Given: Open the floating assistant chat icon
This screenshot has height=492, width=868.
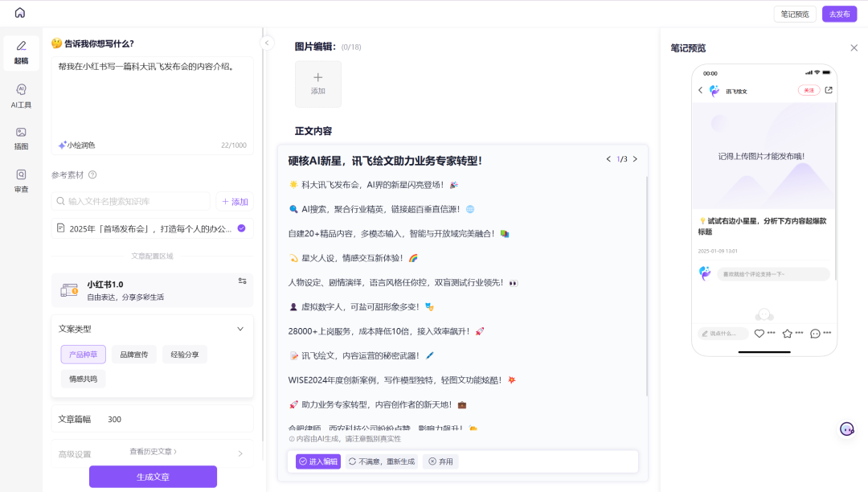Looking at the screenshot, I should tap(847, 429).
